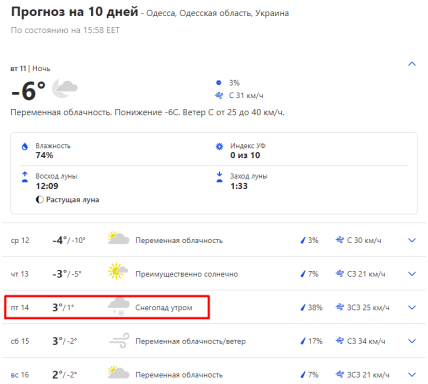This screenshot has height=384, width=428.
Task: Click the 'чт 13' day label
Action: click(x=20, y=274)
